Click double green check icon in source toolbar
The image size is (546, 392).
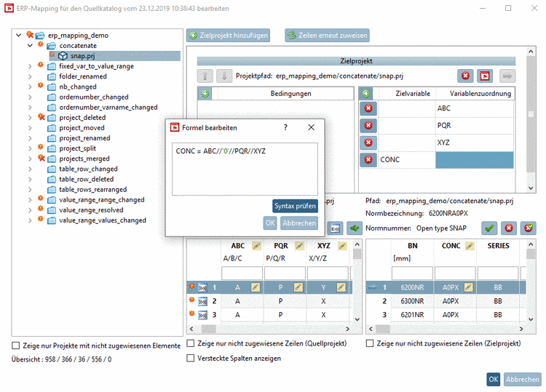tap(355, 228)
